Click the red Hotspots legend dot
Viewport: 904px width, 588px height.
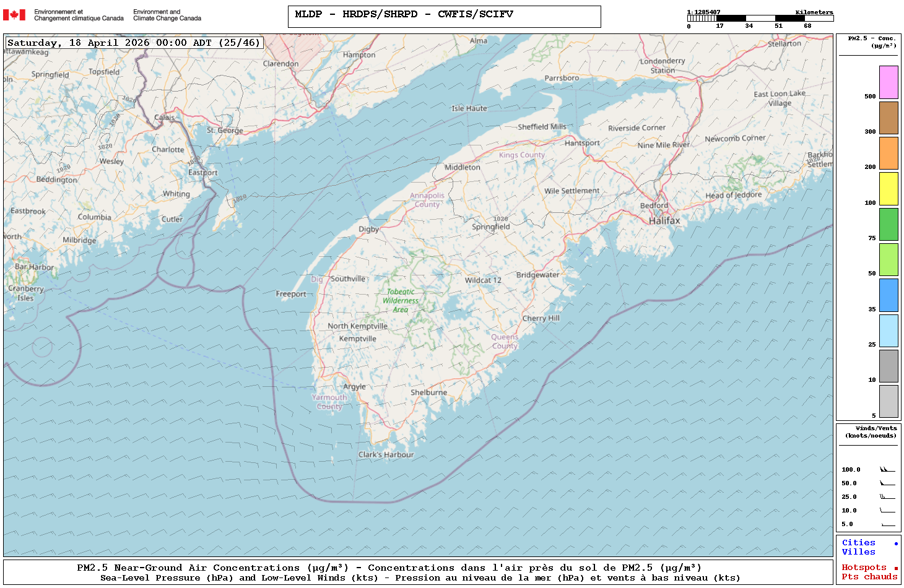click(895, 568)
